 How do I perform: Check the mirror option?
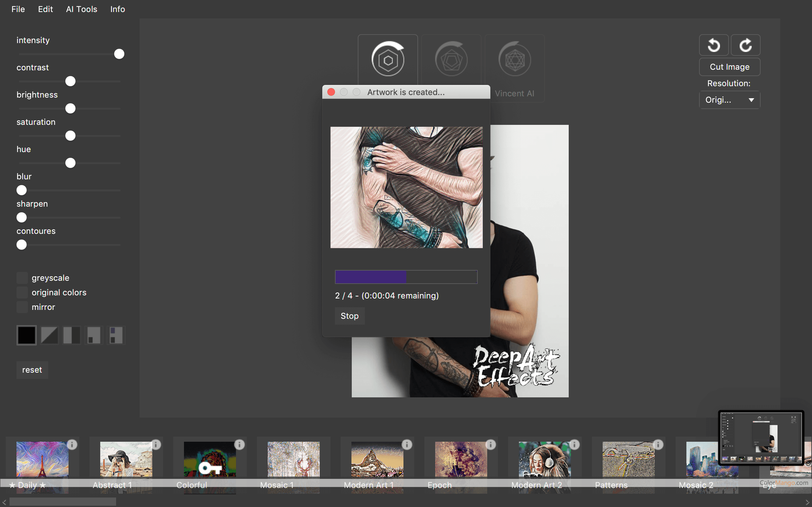click(x=22, y=307)
